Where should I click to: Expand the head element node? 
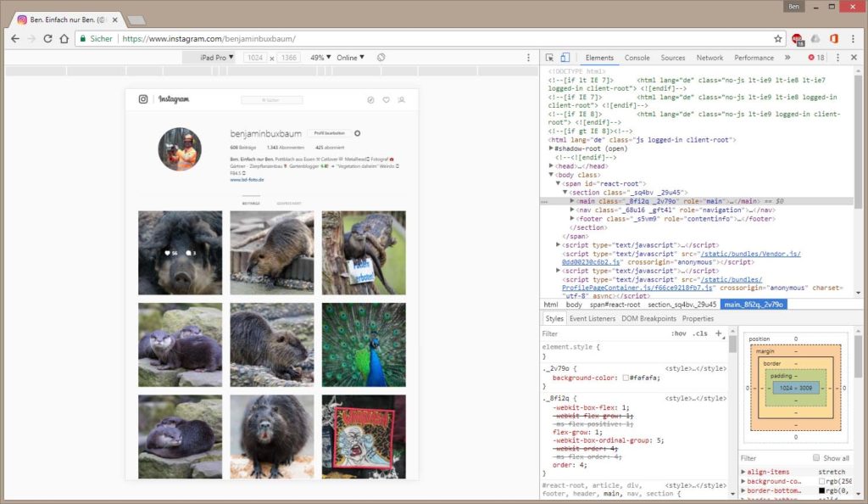(x=551, y=165)
